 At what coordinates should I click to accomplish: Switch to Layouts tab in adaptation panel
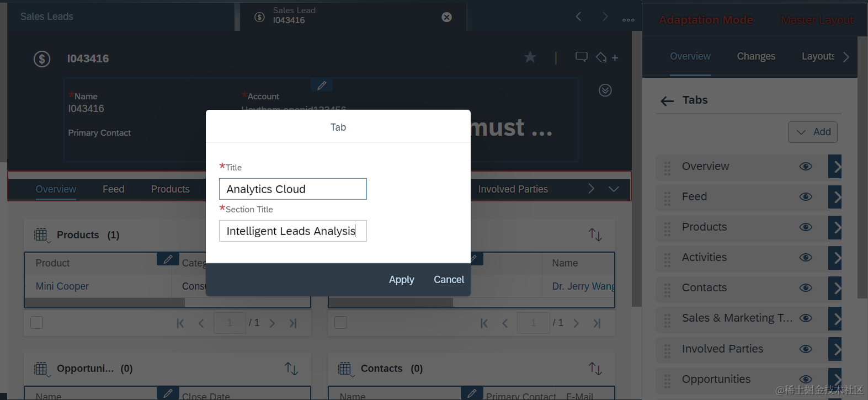(x=818, y=56)
